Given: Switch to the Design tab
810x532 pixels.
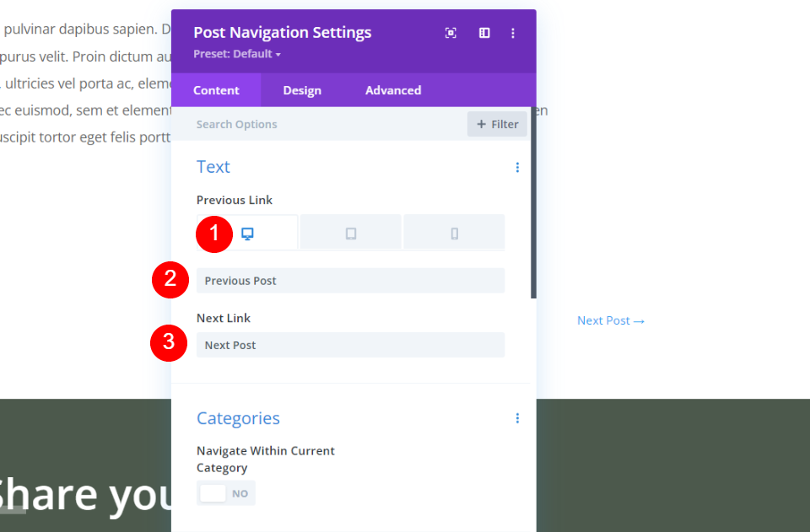Looking at the screenshot, I should point(302,90).
